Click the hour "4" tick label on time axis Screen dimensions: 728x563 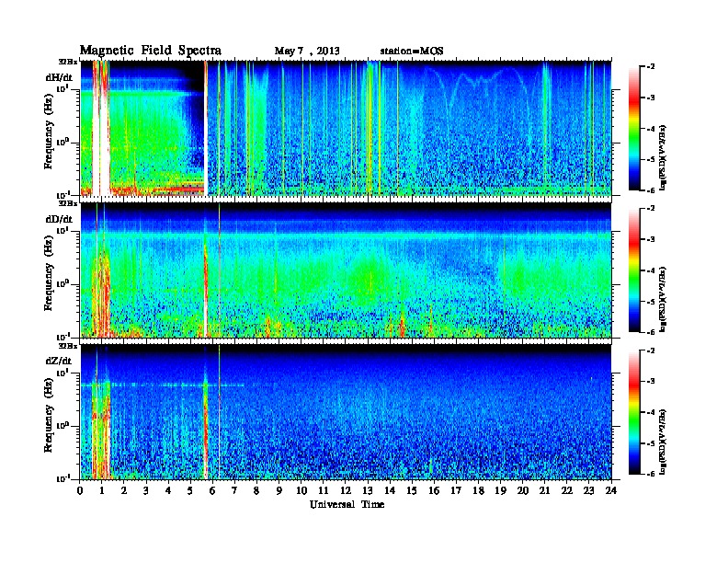tap(169, 491)
